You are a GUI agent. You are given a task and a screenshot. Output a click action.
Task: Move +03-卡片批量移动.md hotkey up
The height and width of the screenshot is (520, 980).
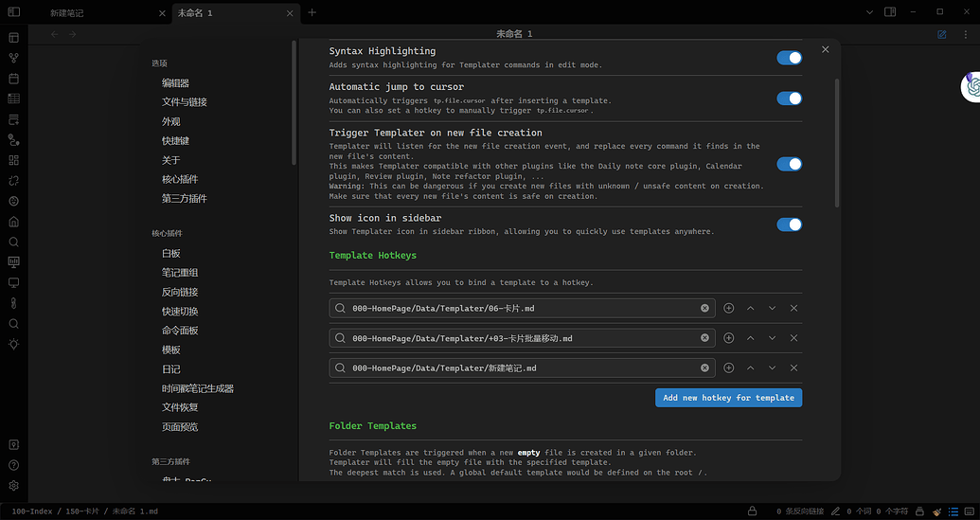pyautogui.click(x=751, y=338)
